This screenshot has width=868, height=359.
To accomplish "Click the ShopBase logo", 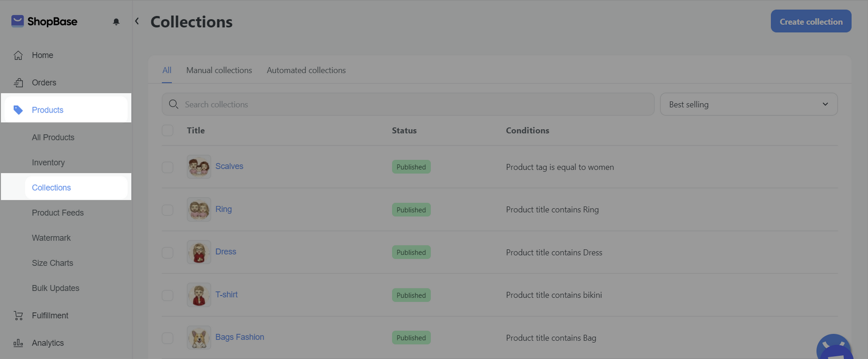I will point(44,21).
